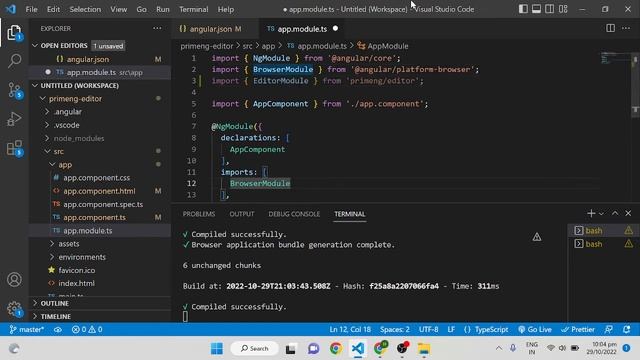Open the Extensions view

point(14,148)
